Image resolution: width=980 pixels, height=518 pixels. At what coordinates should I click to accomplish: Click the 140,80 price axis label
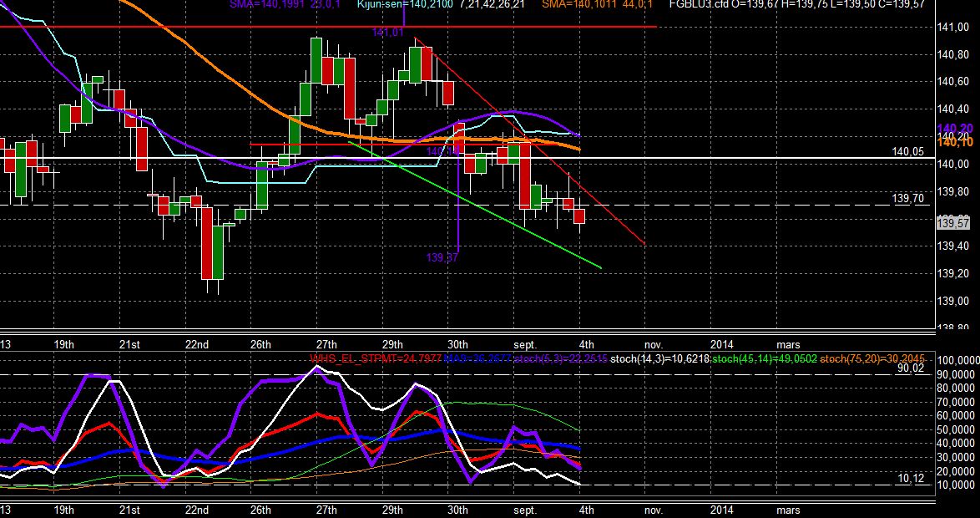(x=954, y=54)
